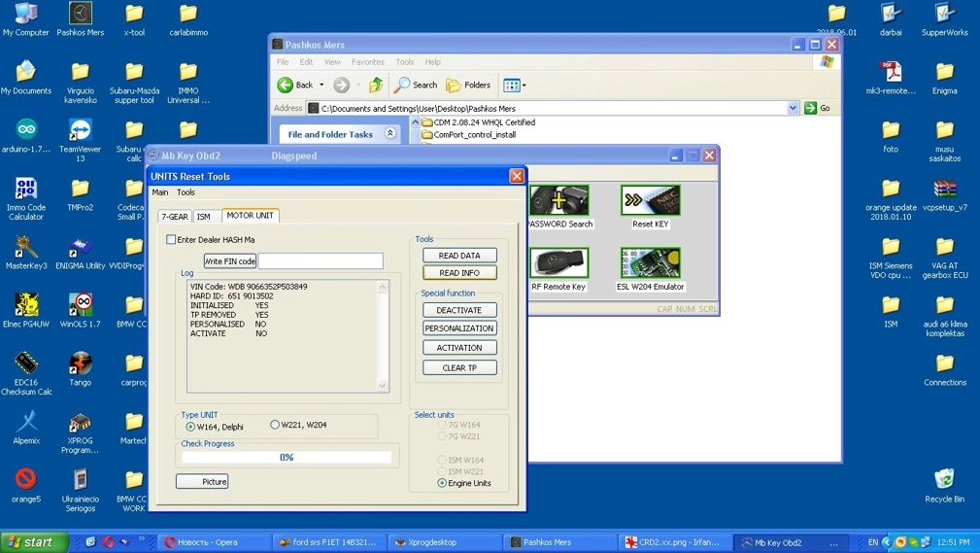Click the CLEAR TP button
The width and height of the screenshot is (980, 553).
click(x=459, y=367)
